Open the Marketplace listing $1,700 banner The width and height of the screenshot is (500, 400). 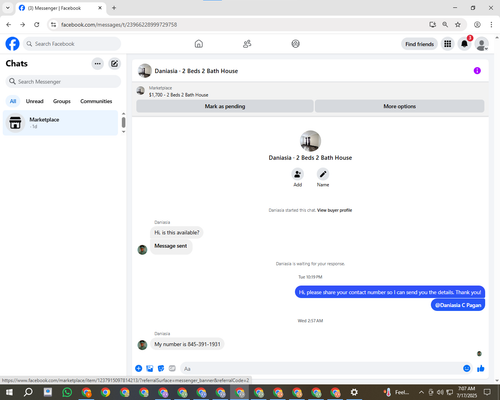178,91
